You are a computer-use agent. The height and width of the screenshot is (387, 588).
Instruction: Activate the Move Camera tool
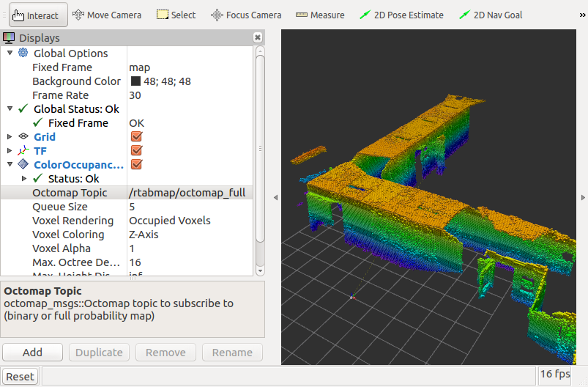[x=105, y=15]
